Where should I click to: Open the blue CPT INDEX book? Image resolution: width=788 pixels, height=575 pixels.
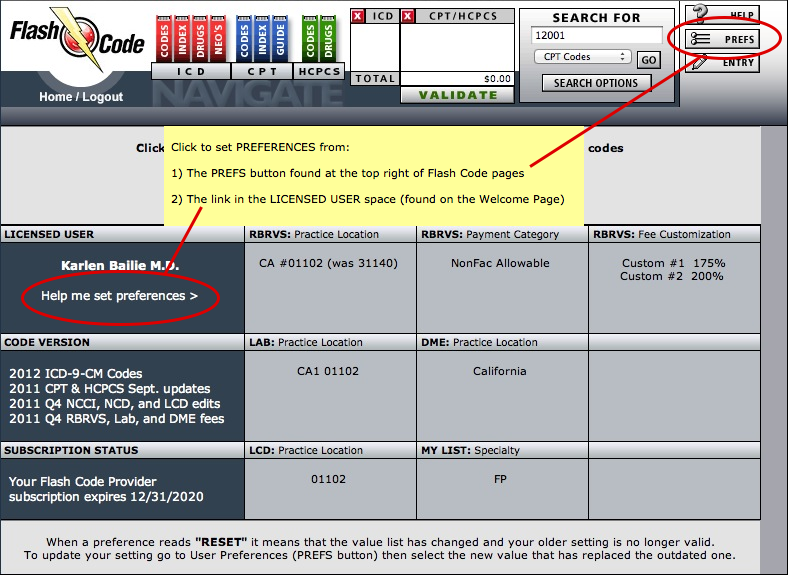click(x=262, y=39)
